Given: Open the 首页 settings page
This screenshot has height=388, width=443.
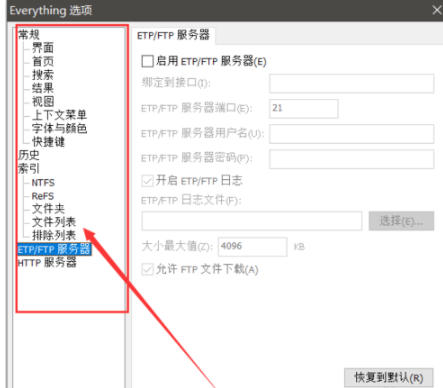Looking at the screenshot, I should point(43,61).
